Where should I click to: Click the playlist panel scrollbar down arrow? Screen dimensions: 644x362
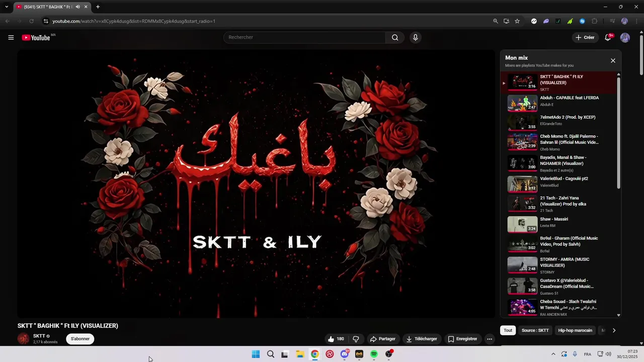pyautogui.click(x=618, y=315)
